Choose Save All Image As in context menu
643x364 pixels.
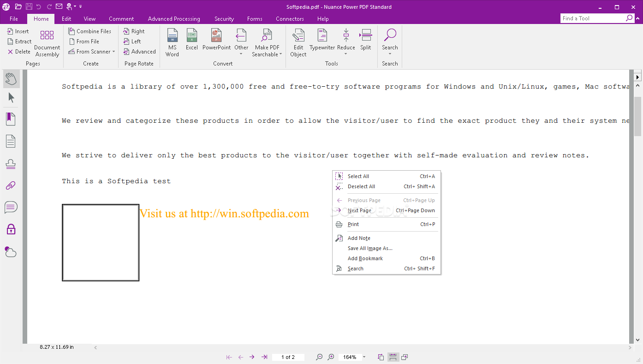click(x=387, y=248)
